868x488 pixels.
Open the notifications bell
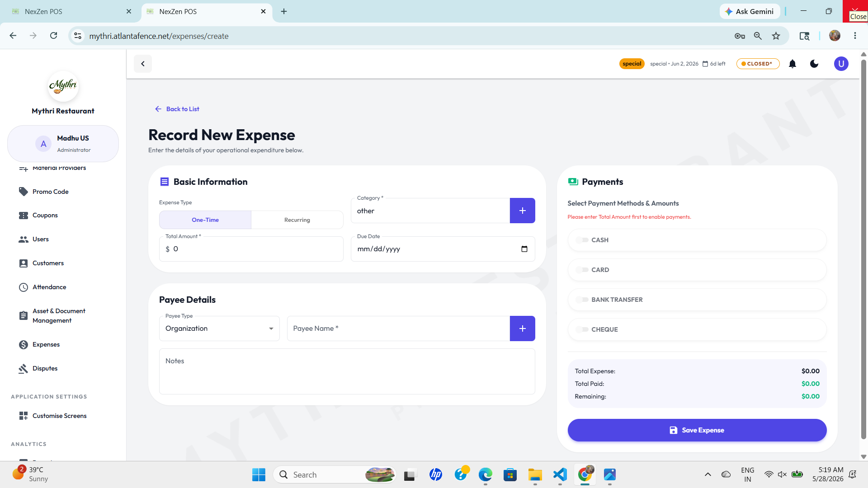(x=793, y=64)
